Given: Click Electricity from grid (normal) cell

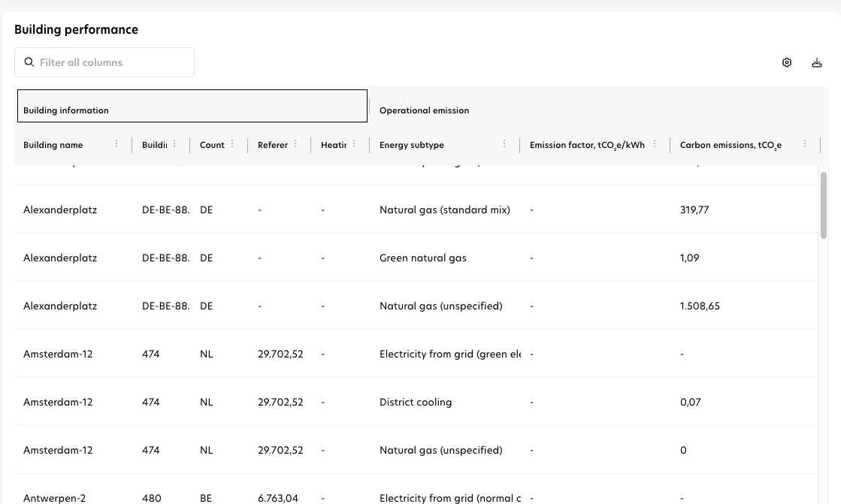Looking at the screenshot, I should coord(449,498).
